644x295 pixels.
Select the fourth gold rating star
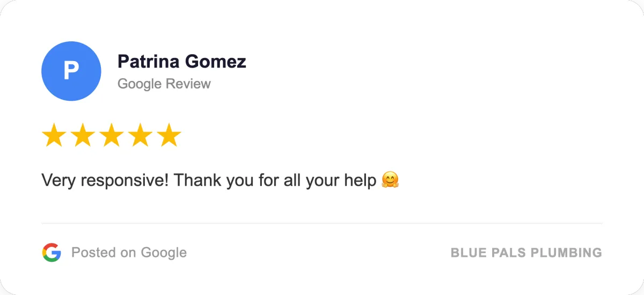(140, 135)
